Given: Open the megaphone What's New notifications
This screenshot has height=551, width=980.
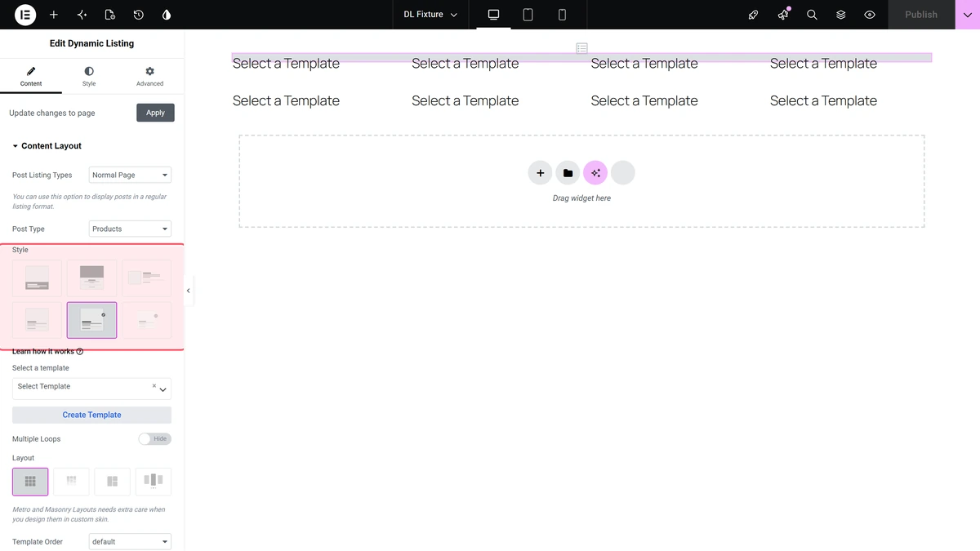Looking at the screenshot, I should click(x=783, y=15).
